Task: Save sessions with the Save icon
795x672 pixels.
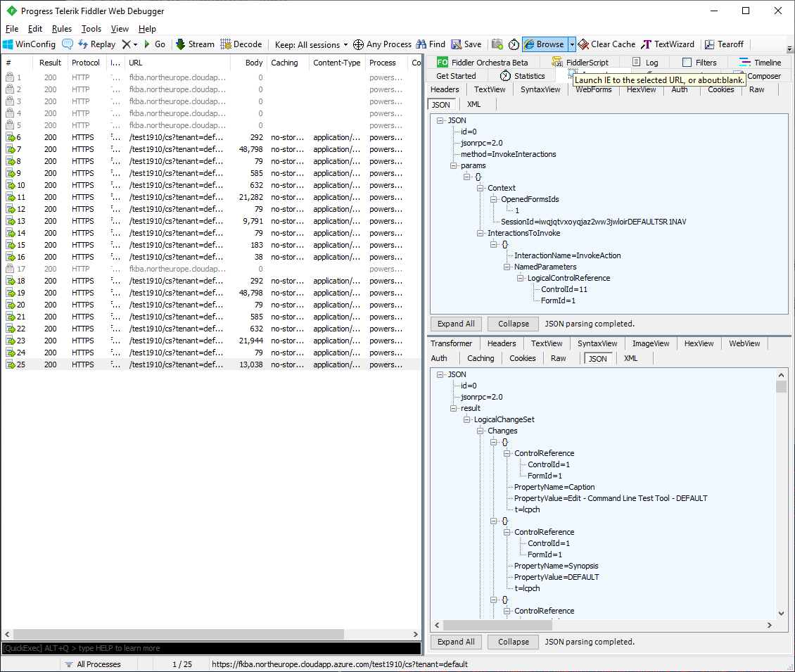Action: point(466,44)
